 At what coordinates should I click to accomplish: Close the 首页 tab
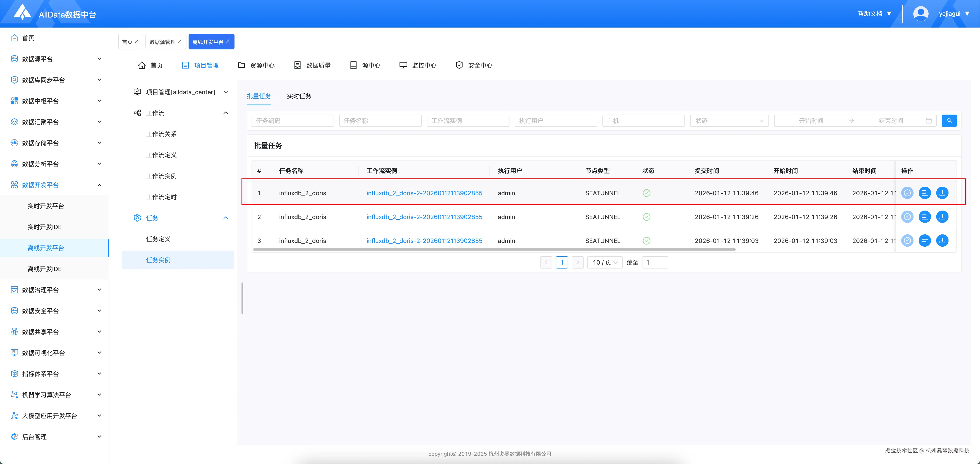(137, 42)
